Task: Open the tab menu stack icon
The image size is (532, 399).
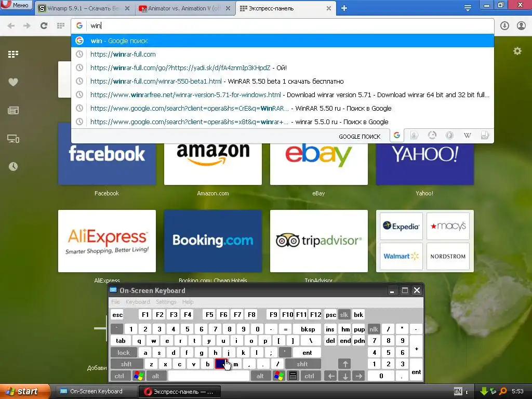Action: tap(468, 8)
